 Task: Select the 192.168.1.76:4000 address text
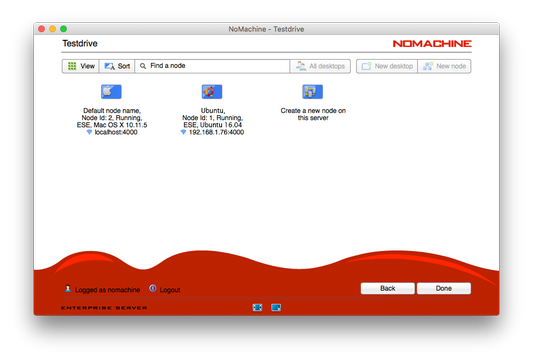[216, 132]
